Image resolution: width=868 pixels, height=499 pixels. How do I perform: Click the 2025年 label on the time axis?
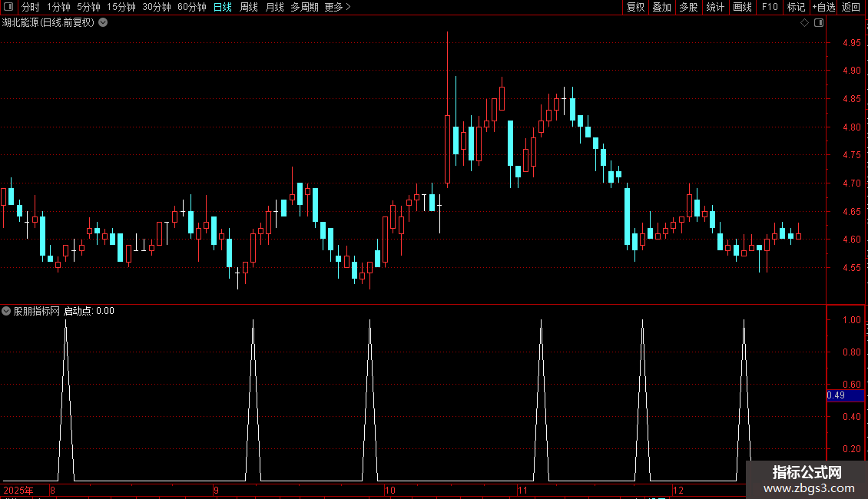click(18, 490)
